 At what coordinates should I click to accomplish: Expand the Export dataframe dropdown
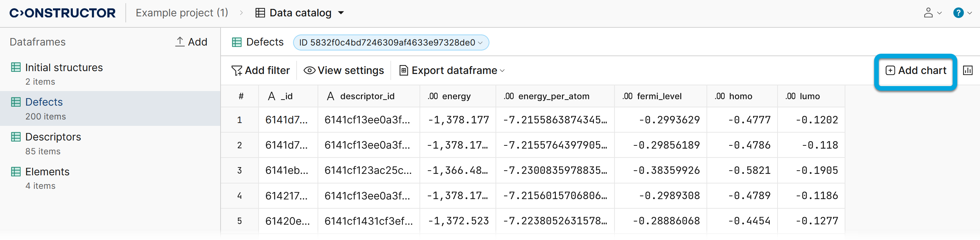(452, 70)
